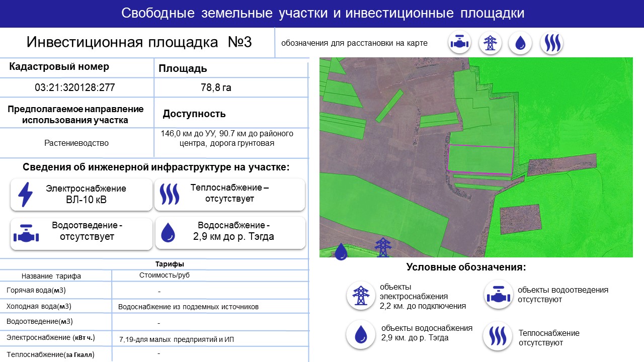Click the heat waves icon in top row
Viewport: 644px width, 362px height.
[551, 43]
